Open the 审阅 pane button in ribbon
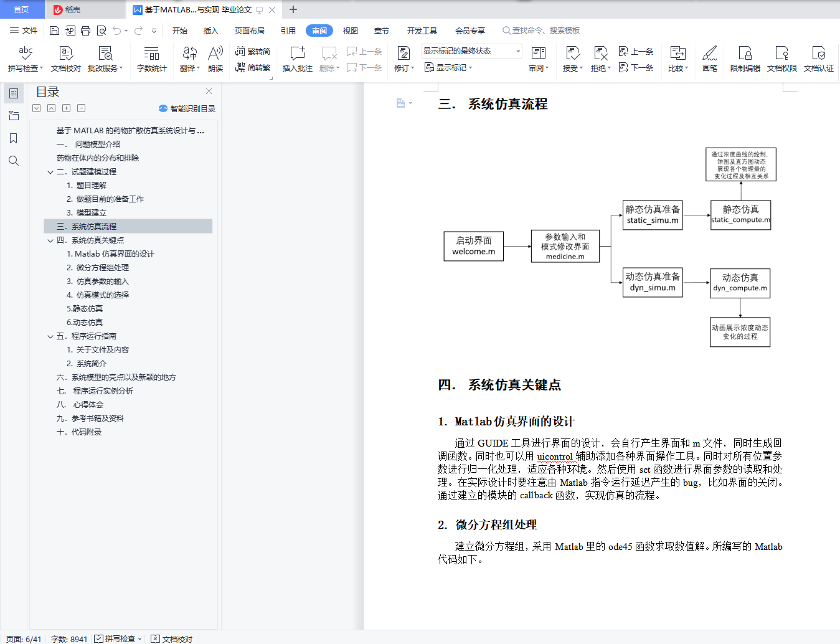 [x=539, y=59]
